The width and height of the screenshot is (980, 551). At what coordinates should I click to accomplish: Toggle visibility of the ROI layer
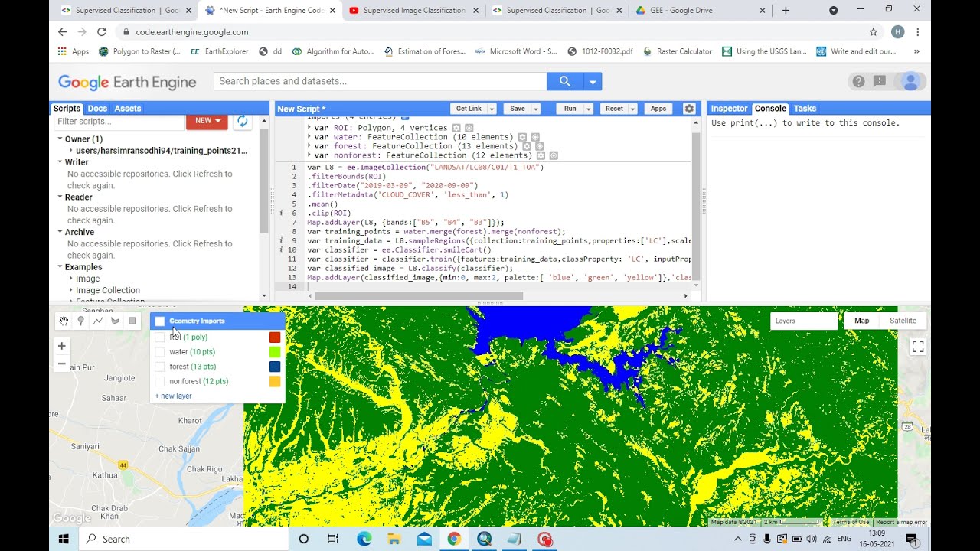coord(160,337)
